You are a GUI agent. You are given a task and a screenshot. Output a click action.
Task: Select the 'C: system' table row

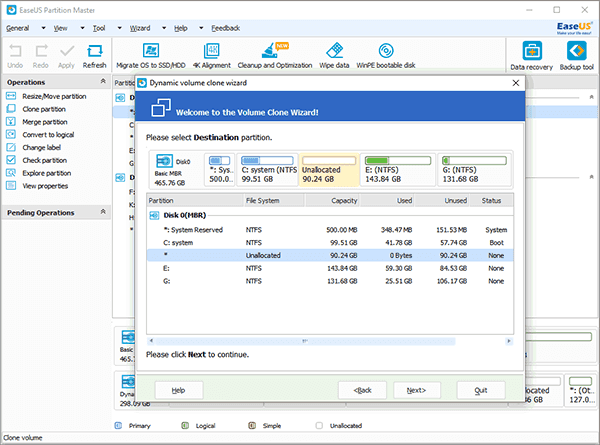click(330, 243)
